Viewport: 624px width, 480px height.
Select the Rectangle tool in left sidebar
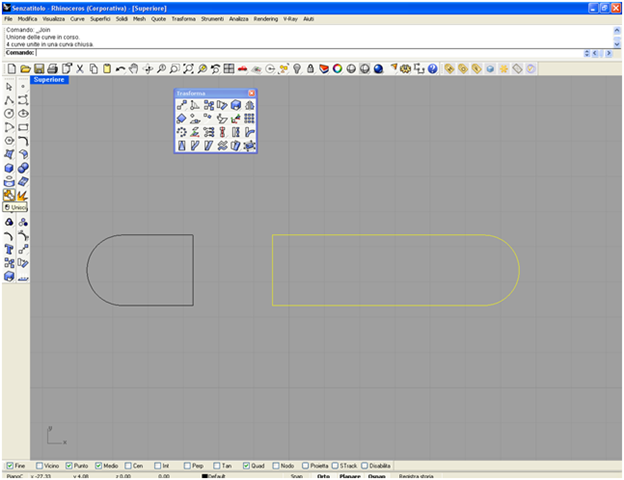(23, 127)
